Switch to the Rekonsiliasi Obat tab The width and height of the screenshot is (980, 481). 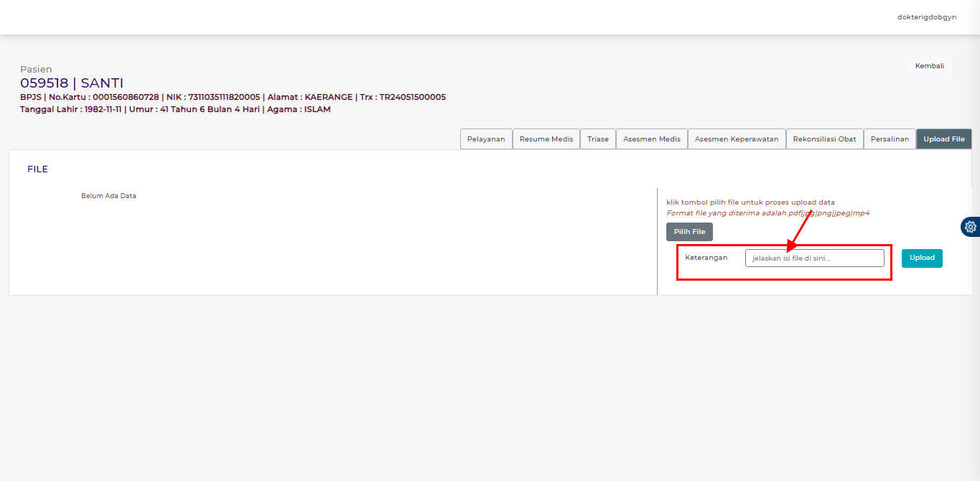pyautogui.click(x=824, y=139)
